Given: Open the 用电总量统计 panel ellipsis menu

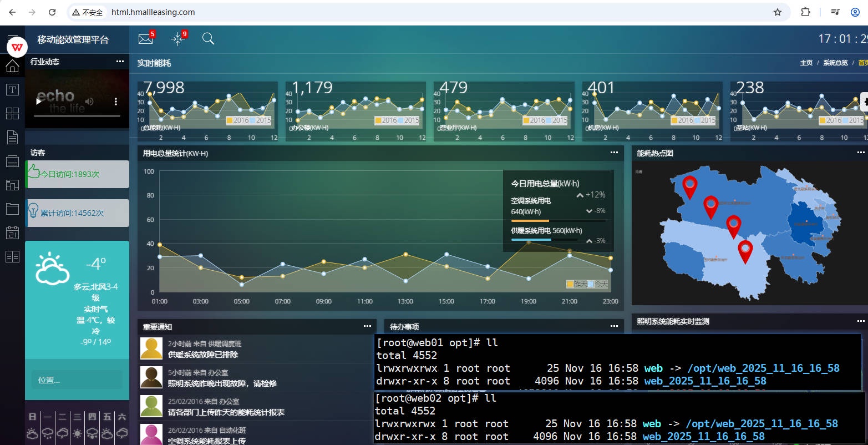Looking at the screenshot, I should point(613,153).
